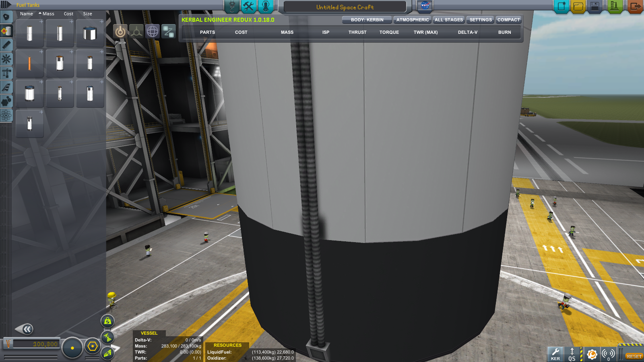Viewport: 644px width, 362px height.
Task: Click the NASA mission flag icon
Action: (x=425, y=6)
